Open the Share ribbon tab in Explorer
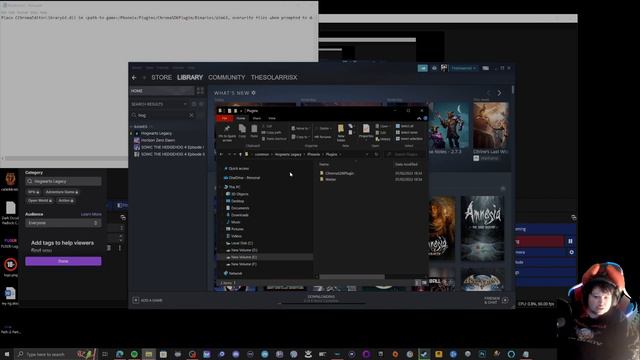This screenshot has width=640, height=360. pyautogui.click(x=257, y=118)
